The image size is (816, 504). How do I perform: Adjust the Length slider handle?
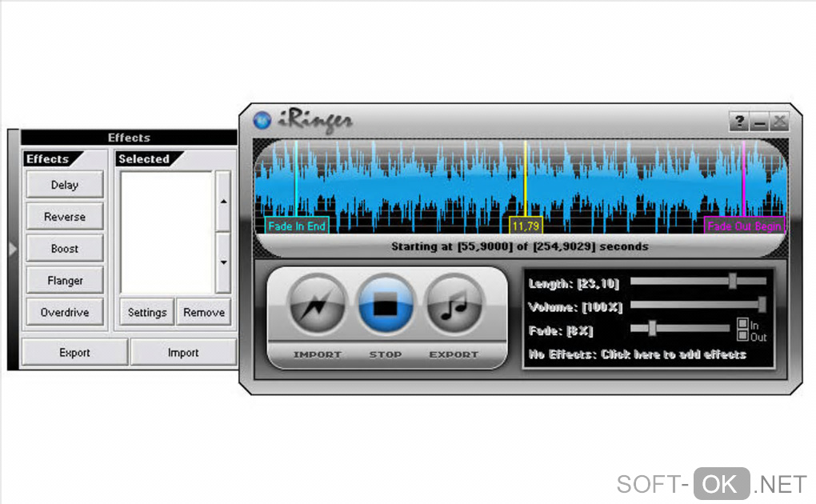tap(732, 281)
